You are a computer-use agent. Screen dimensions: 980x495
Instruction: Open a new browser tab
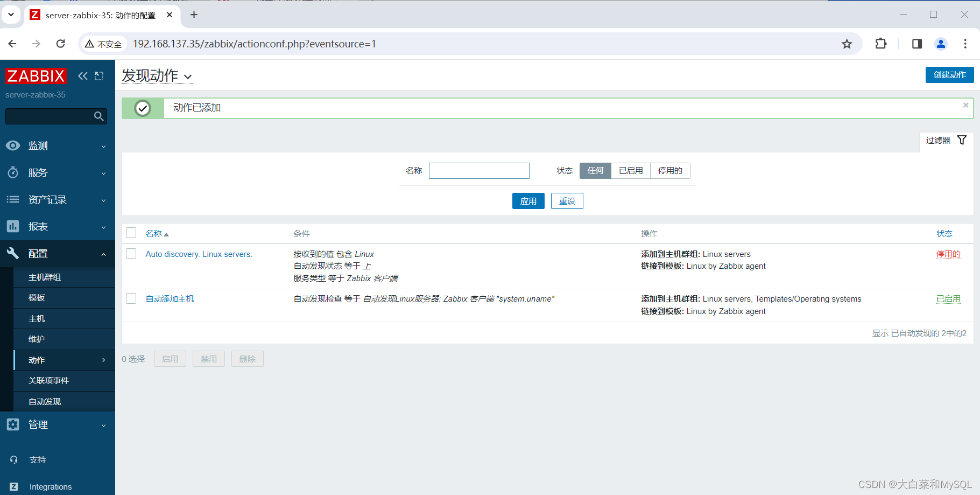(x=194, y=15)
